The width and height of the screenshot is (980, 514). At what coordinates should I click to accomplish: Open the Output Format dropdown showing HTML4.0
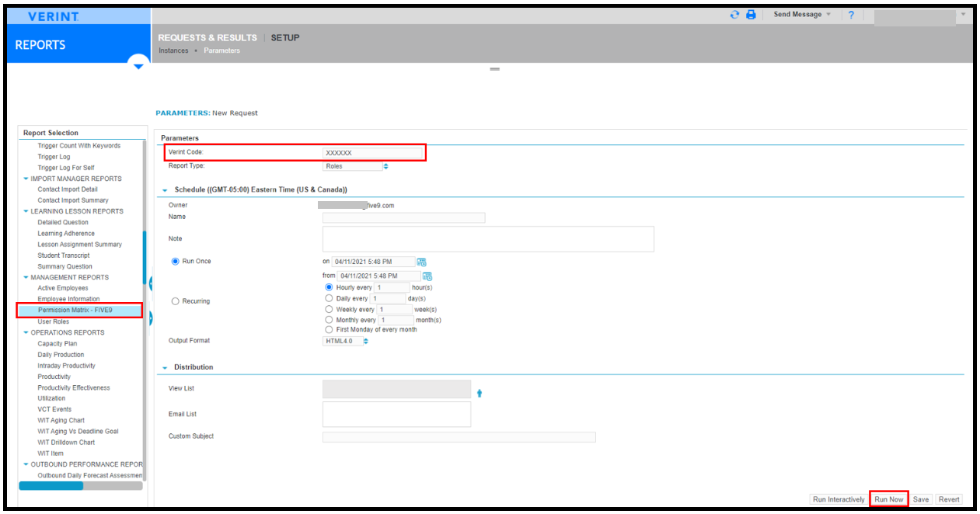[346, 341]
